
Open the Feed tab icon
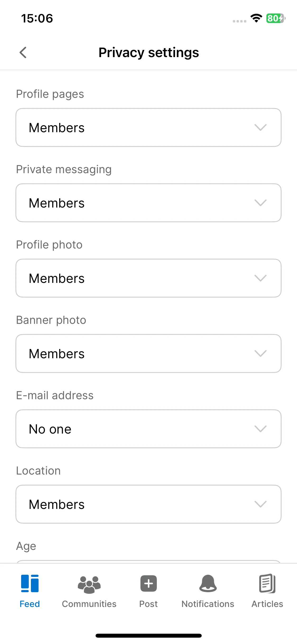[30, 583]
